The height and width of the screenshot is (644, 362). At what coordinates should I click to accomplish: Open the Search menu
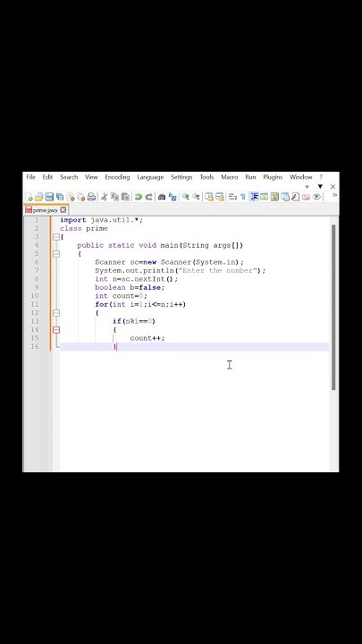pos(69,177)
